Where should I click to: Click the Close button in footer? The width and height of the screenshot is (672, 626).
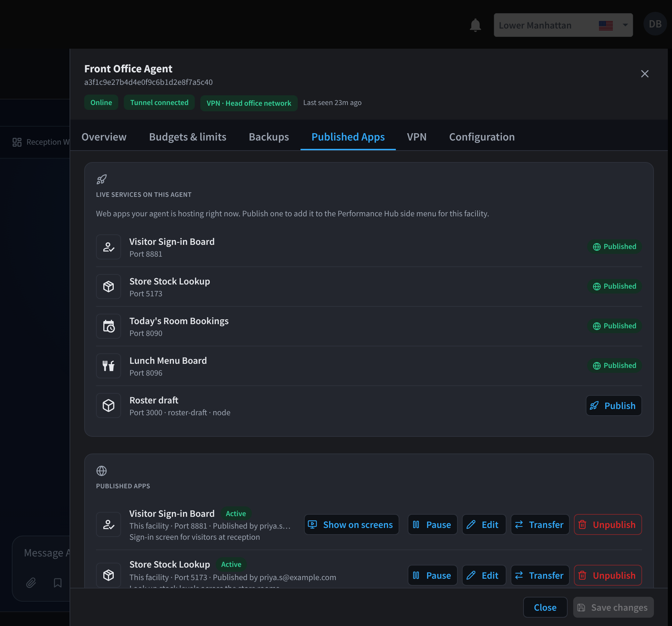pyautogui.click(x=545, y=607)
